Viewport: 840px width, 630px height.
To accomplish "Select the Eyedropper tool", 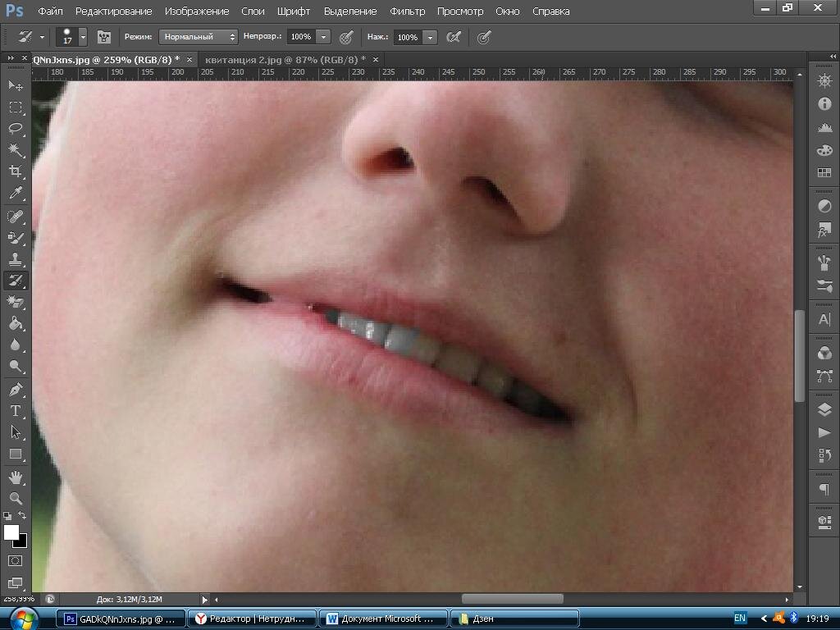I will click(16, 193).
